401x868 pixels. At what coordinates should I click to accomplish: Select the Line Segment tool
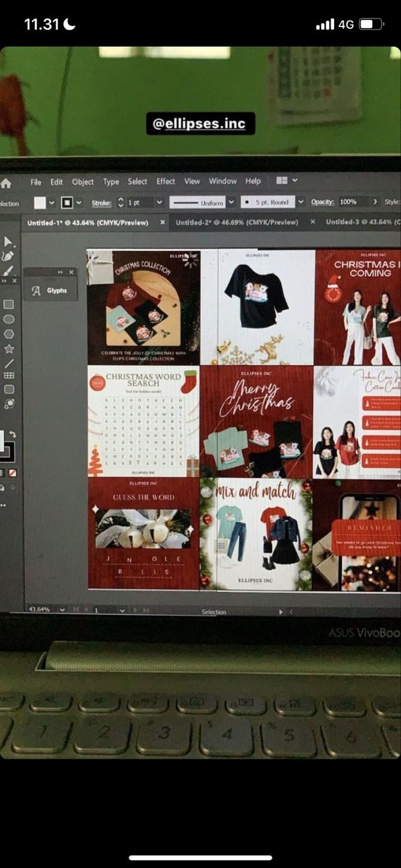8,363
